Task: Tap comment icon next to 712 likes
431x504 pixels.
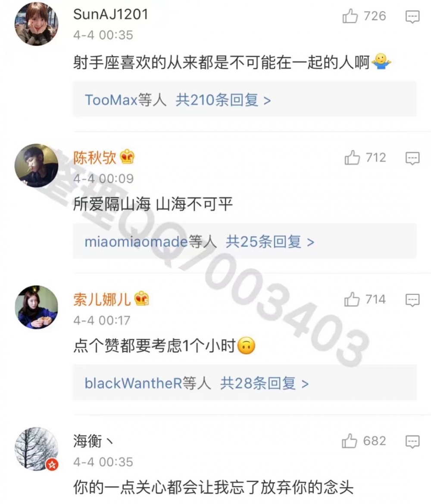Action: [x=412, y=158]
